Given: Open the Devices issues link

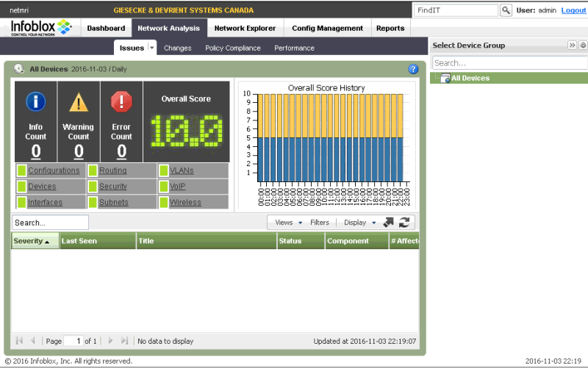Looking at the screenshot, I should tap(42, 187).
